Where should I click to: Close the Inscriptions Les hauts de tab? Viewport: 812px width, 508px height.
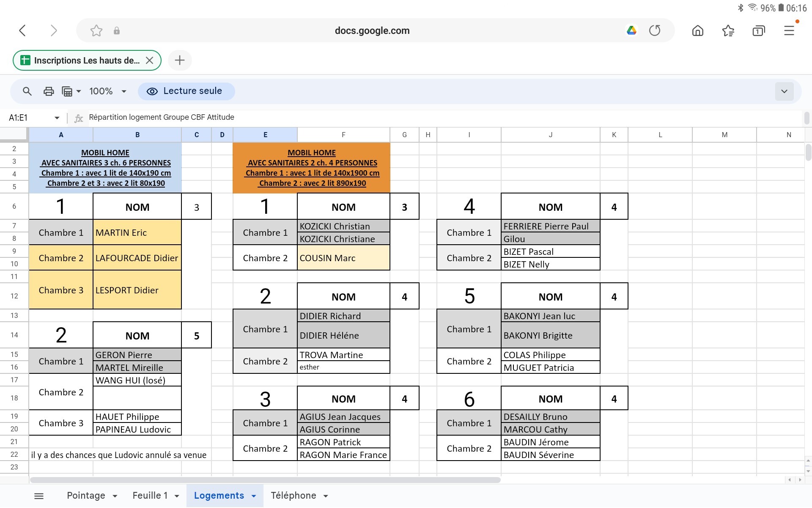pos(149,60)
